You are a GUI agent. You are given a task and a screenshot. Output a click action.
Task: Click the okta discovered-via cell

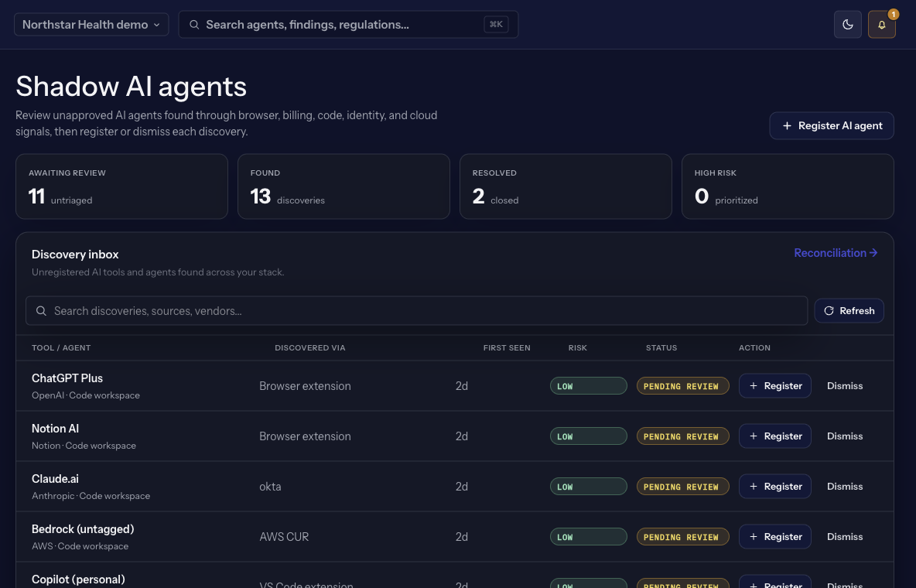[270, 487]
